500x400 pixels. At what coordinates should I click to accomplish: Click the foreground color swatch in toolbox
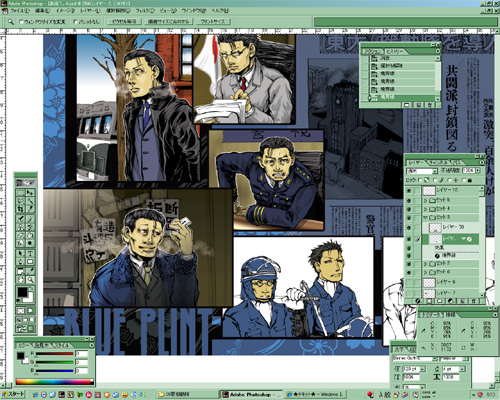pos(22,292)
